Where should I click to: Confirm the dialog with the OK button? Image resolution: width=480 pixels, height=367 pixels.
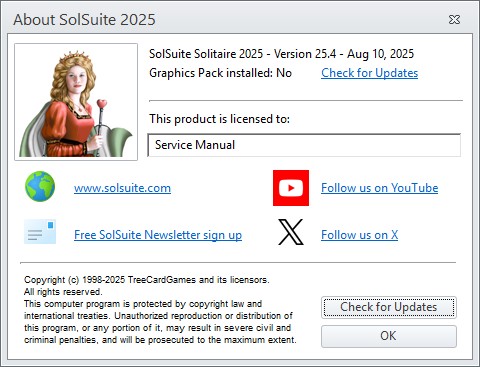coord(389,336)
